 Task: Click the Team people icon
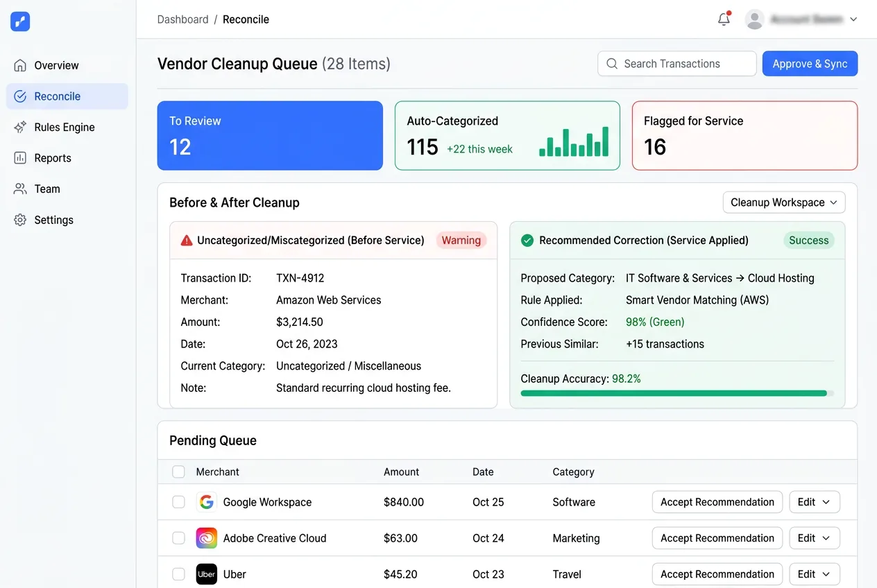coord(20,189)
